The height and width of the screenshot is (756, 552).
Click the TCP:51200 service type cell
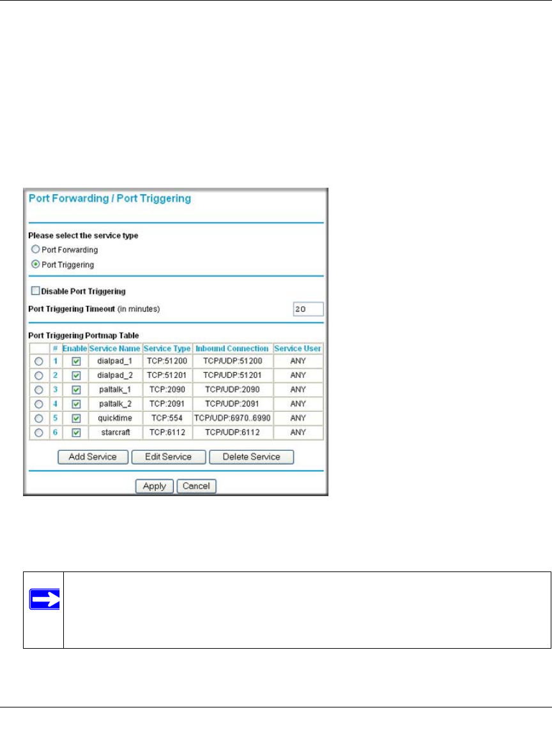click(167, 361)
